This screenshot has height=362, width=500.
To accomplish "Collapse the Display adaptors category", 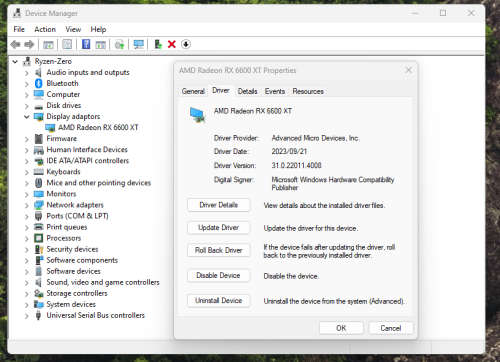I will click(27, 117).
